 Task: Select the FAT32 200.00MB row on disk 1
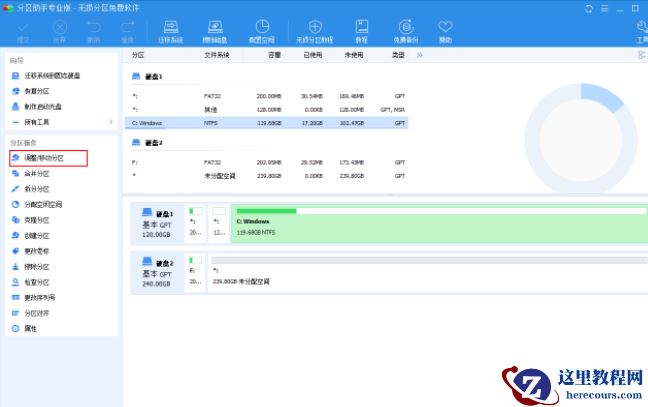267,96
